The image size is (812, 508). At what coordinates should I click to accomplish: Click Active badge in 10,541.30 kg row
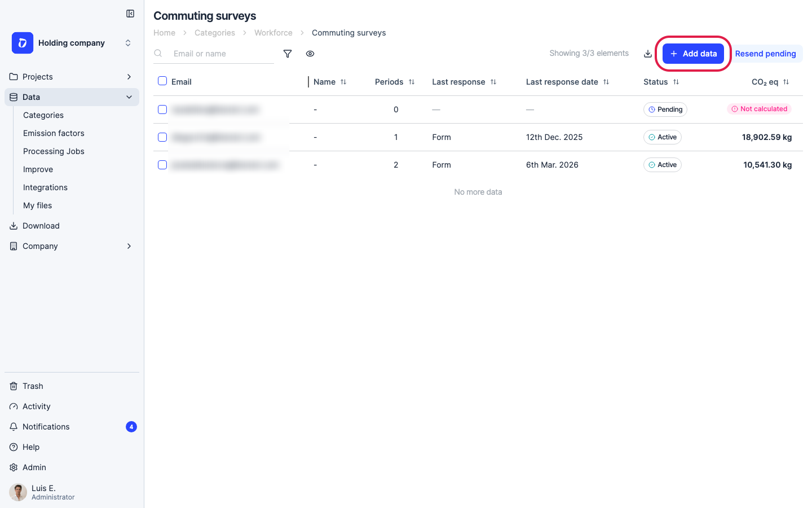(663, 165)
